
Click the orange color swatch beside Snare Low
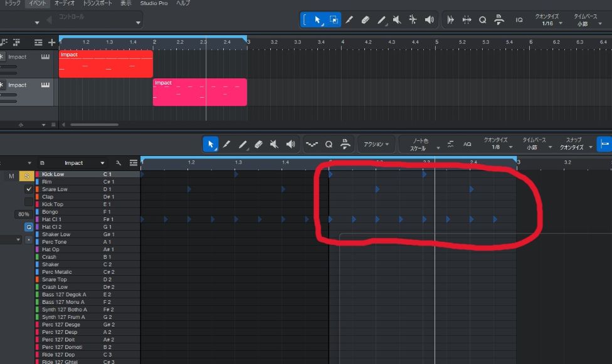click(x=37, y=189)
